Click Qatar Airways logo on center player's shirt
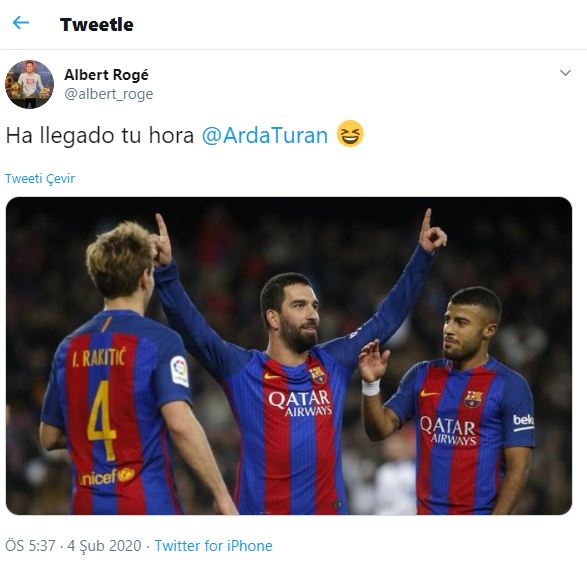This screenshot has height=564, width=587. [x=300, y=403]
